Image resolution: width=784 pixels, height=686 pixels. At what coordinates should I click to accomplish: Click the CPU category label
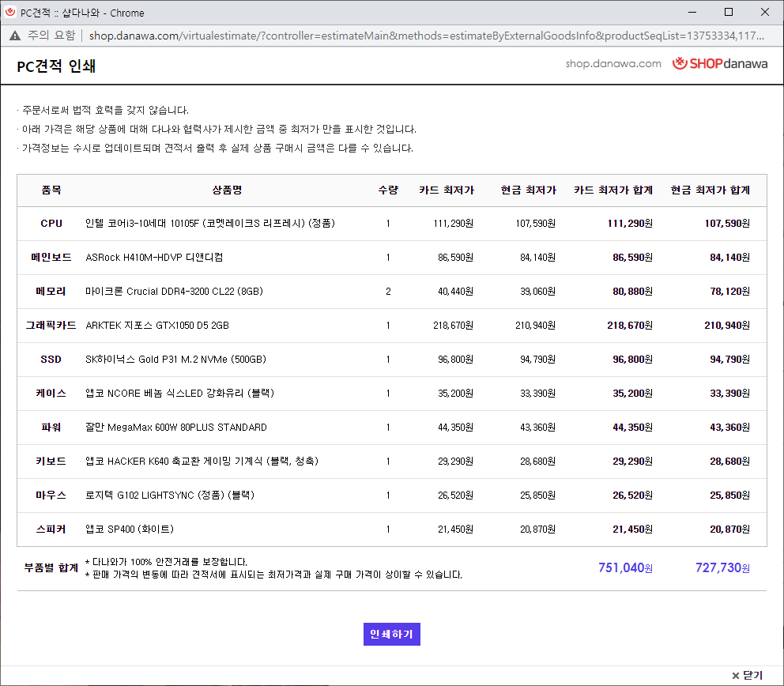pos(51,224)
